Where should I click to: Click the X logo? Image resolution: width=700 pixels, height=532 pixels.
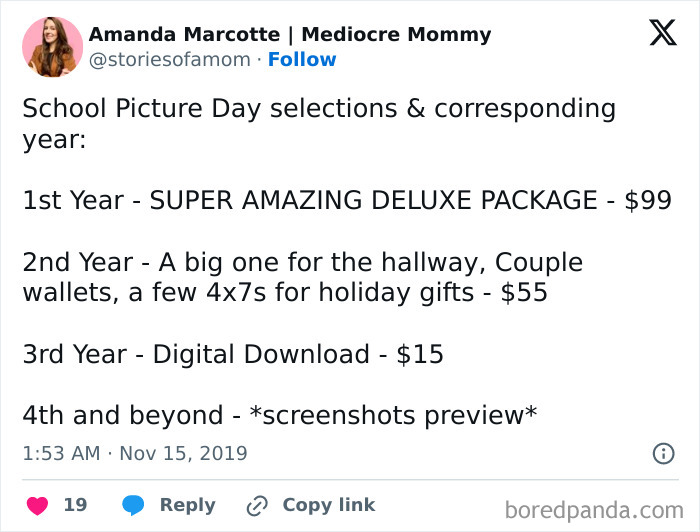(x=662, y=33)
